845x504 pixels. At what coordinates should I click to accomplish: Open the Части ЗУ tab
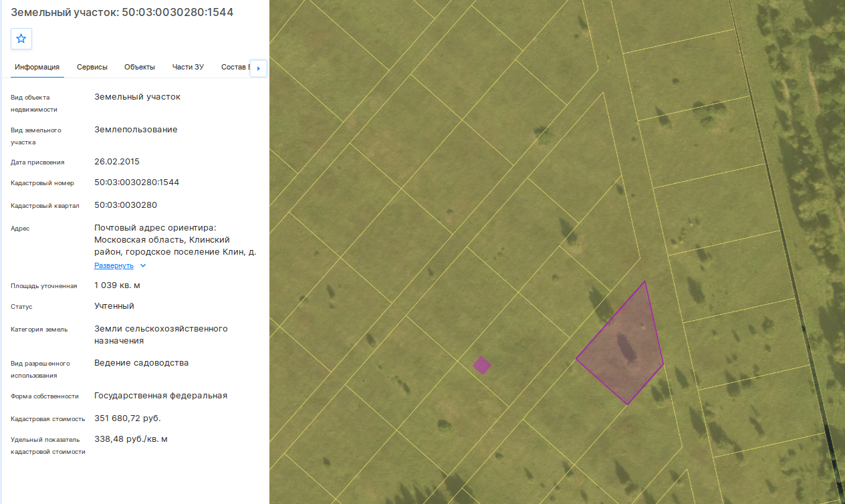click(188, 67)
